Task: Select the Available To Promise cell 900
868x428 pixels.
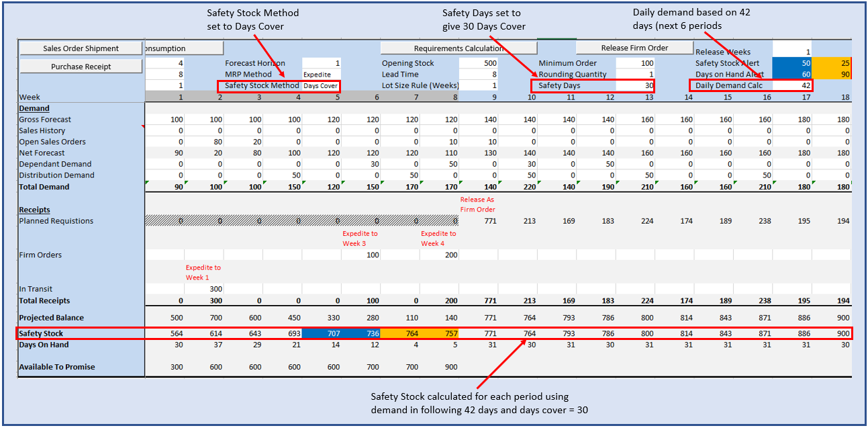Action: pos(439,368)
